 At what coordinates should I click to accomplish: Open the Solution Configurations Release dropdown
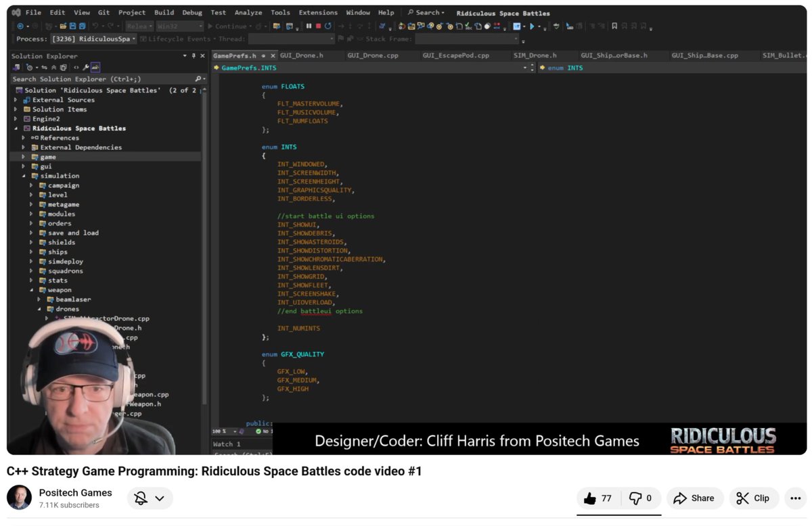click(x=140, y=26)
